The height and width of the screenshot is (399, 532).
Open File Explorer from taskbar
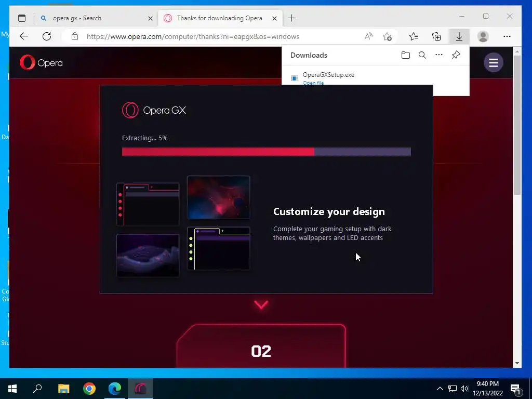click(63, 389)
